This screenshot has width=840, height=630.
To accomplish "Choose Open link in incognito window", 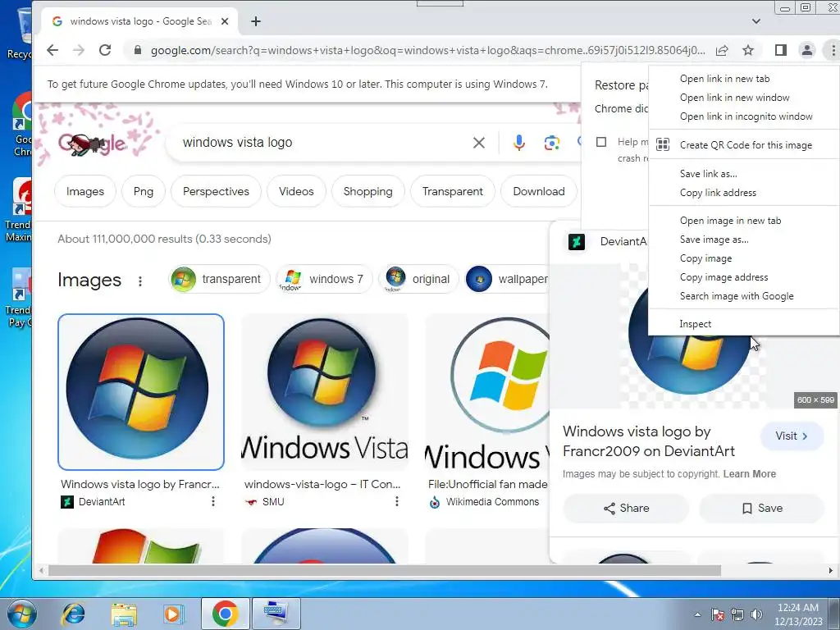I will (x=743, y=116).
